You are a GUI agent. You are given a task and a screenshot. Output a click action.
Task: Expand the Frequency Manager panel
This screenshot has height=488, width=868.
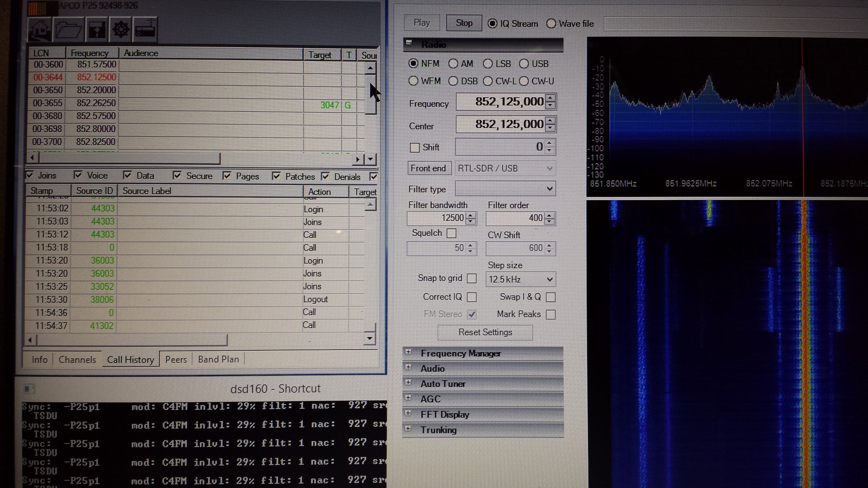coord(408,353)
